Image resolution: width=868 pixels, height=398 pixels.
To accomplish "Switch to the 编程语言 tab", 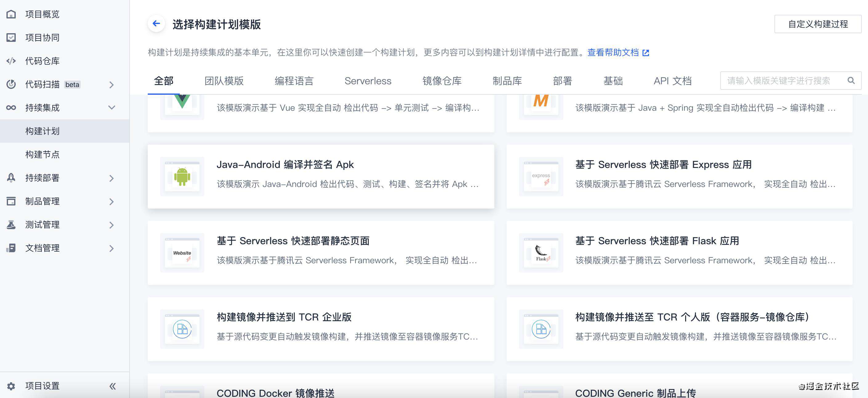I will point(294,81).
